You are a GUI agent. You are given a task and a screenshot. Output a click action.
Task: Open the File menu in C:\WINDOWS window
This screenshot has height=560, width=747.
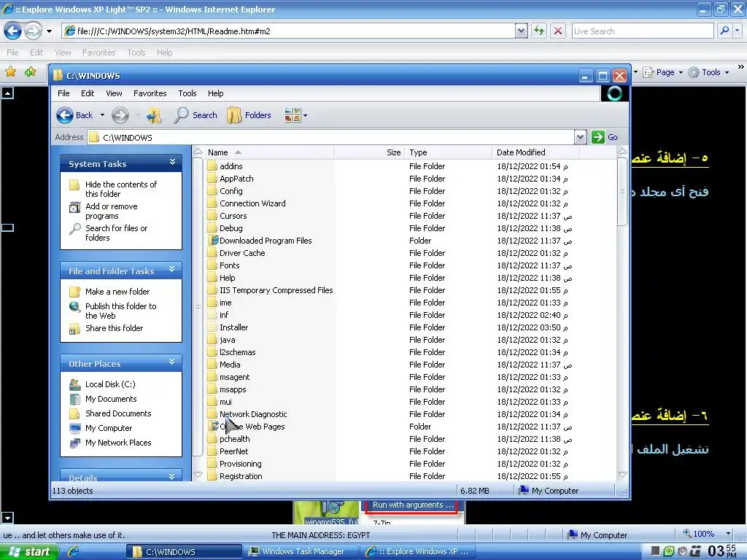click(63, 93)
